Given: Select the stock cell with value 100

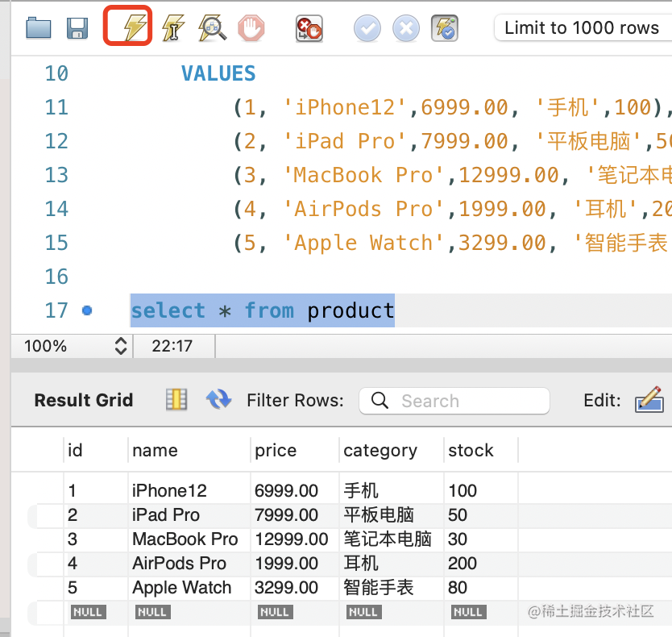Looking at the screenshot, I should coord(481,490).
